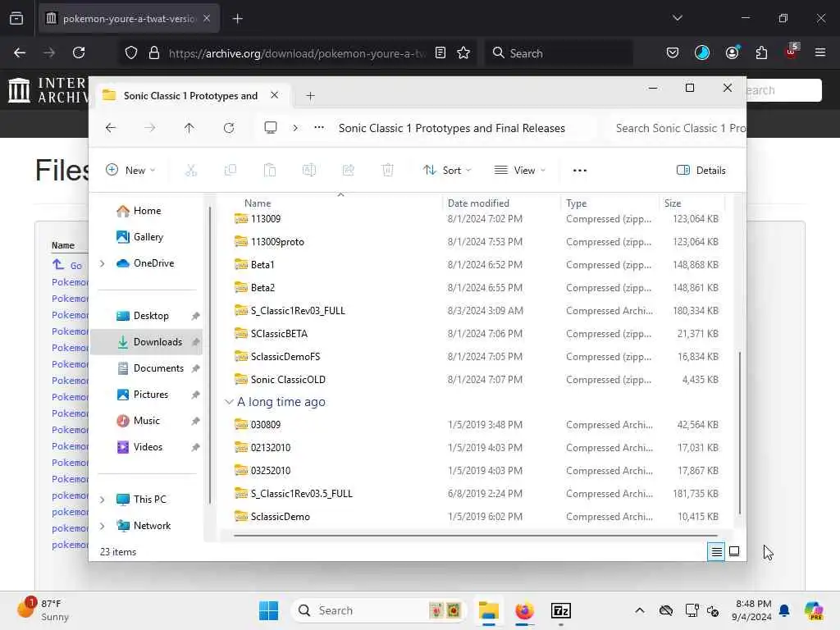Open Documents in navigation pane
This screenshot has height=630, width=840.
pos(146,368)
